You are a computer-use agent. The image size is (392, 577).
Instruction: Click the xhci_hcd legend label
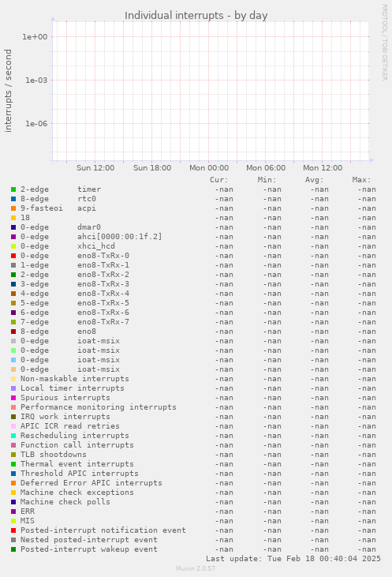point(96,246)
